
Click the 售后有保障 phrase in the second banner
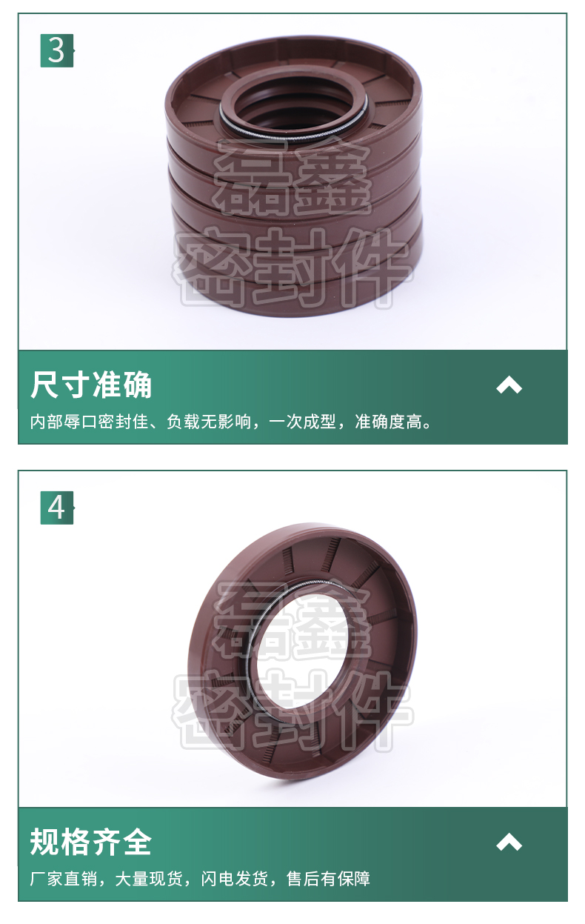point(328,880)
